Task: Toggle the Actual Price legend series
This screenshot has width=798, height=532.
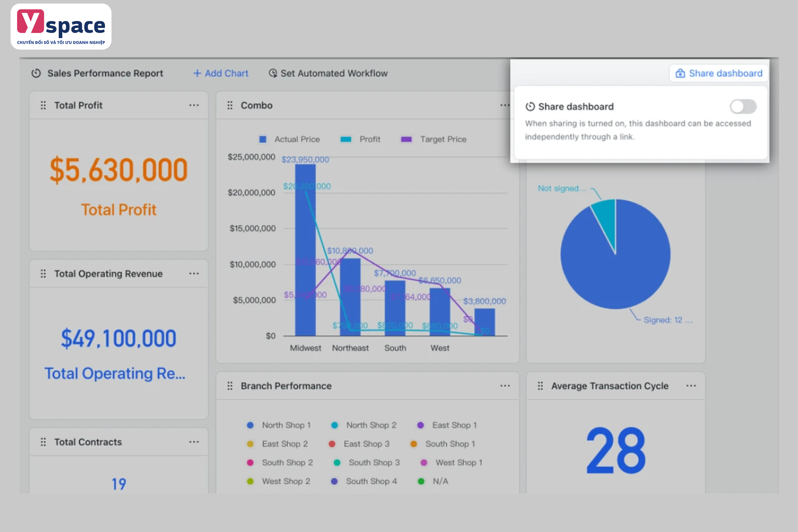Action: (289, 139)
